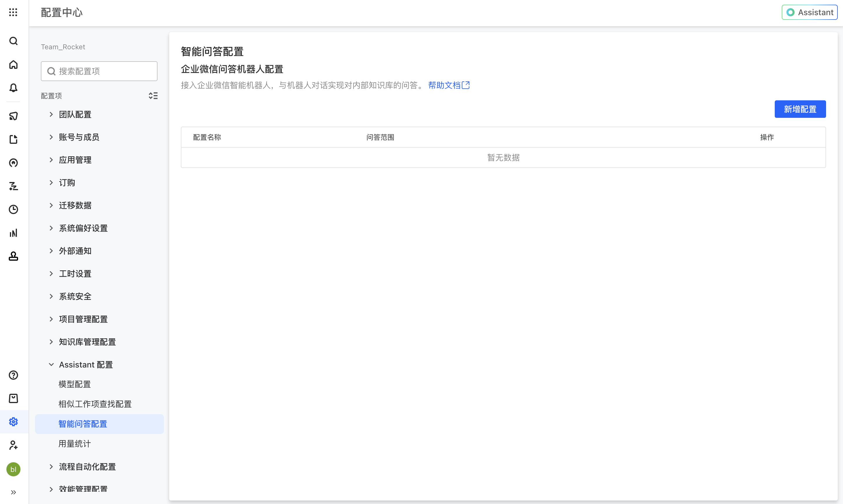Click the collapse-all list icon beside 配置项
The image size is (843, 504).
pos(153,96)
